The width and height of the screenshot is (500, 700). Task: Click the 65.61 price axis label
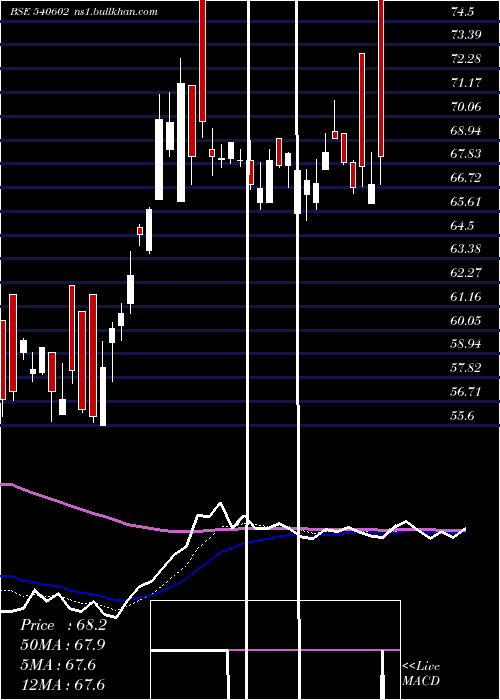coord(466,202)
